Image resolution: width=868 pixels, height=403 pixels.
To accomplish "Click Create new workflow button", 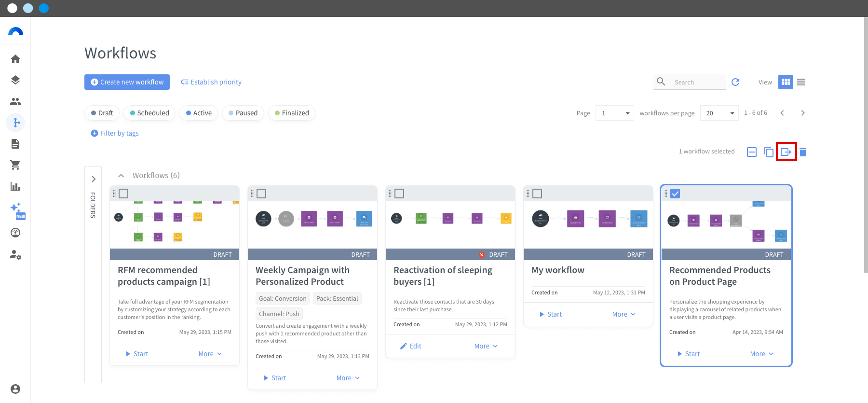I will [127, 82].
